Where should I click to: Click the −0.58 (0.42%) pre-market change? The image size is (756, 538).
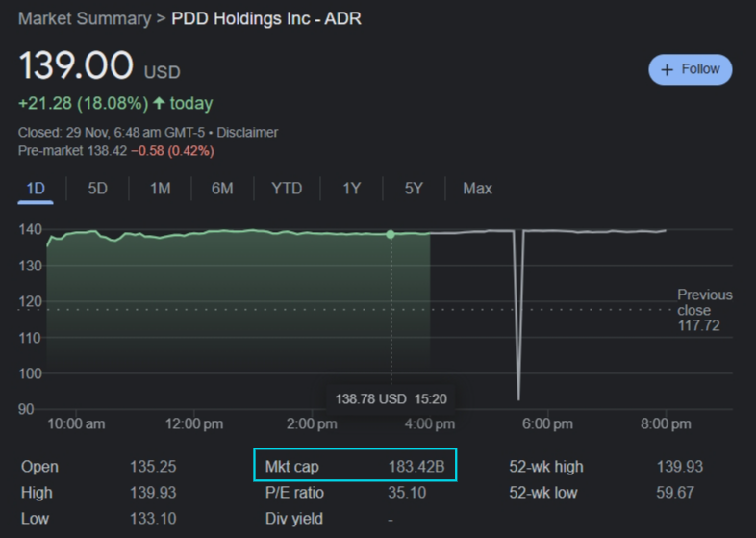pyautogui.click(x=172, y=151)
